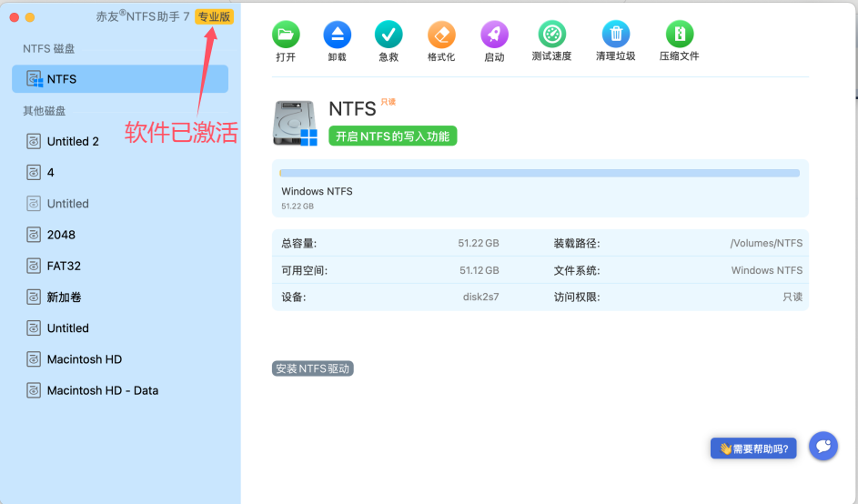Click the large NTFS hard drive image
This screenshot has width=858, height=504.
coord(295,123)
